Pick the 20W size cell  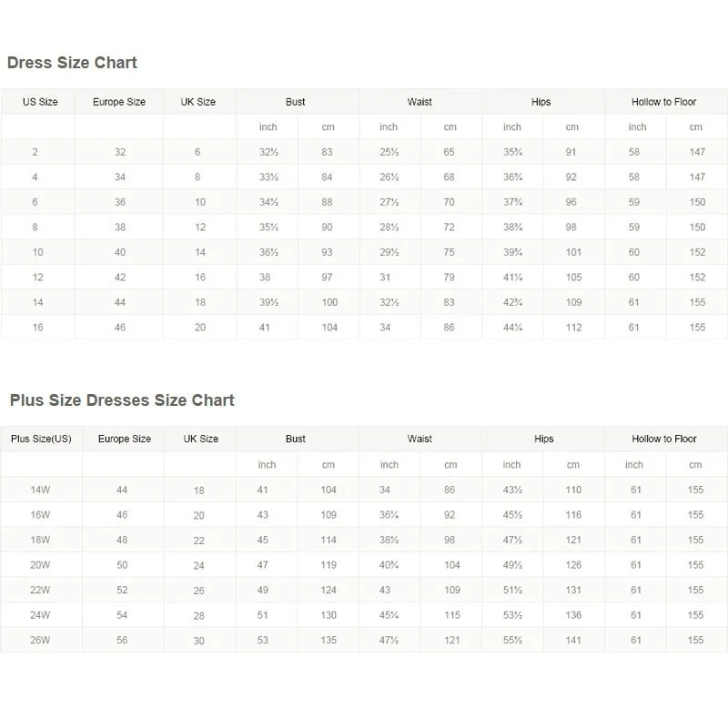[40, 565]
